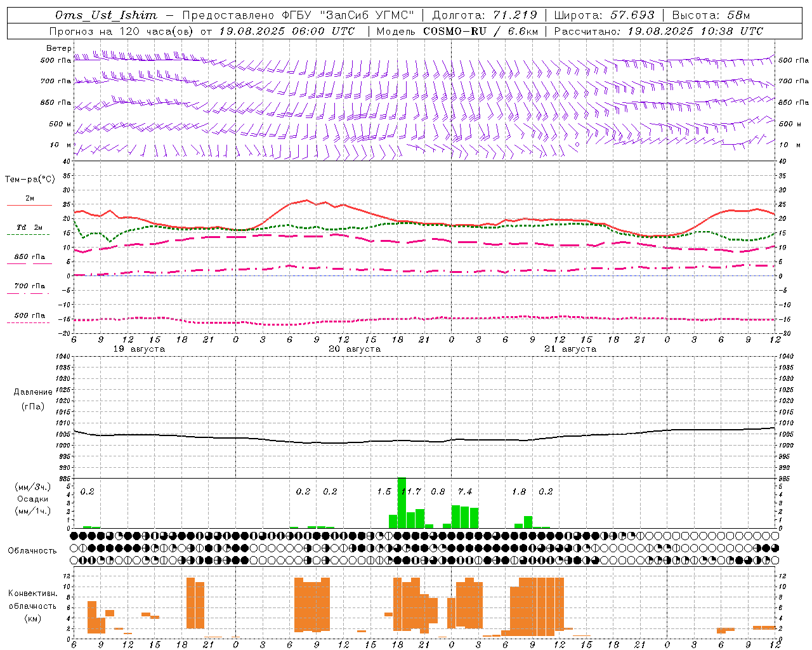Screen dimensions: 812x650
Task: Click the 19 августа date label
Action: point(139,349)
